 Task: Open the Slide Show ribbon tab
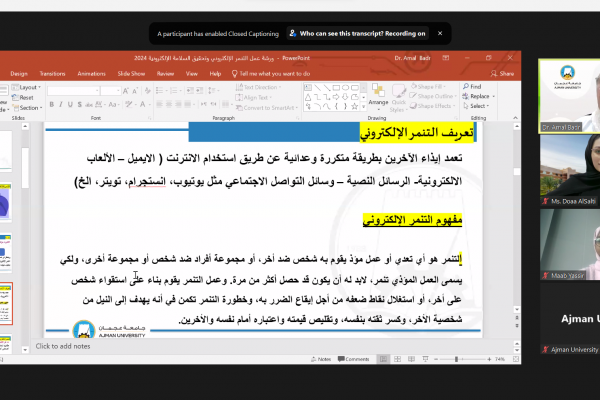(131, 73)
